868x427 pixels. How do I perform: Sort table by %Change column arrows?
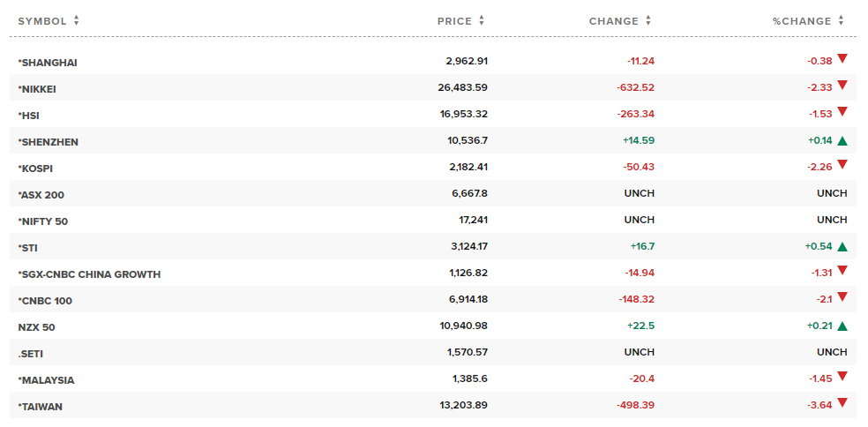[842, 21]
